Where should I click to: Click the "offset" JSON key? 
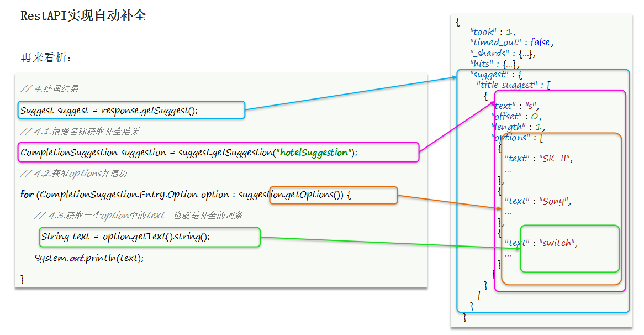point(506,117)
